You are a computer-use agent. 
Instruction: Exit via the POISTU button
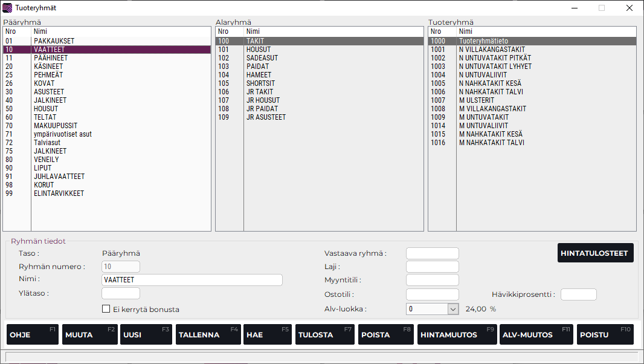pyautogui.click(x=605, y=334)
